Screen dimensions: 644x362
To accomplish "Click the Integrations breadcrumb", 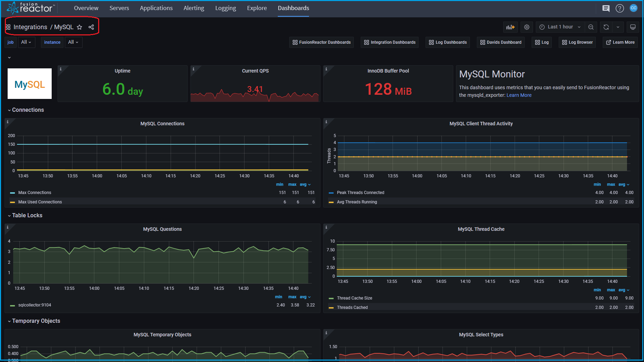I will click(30, 27).
